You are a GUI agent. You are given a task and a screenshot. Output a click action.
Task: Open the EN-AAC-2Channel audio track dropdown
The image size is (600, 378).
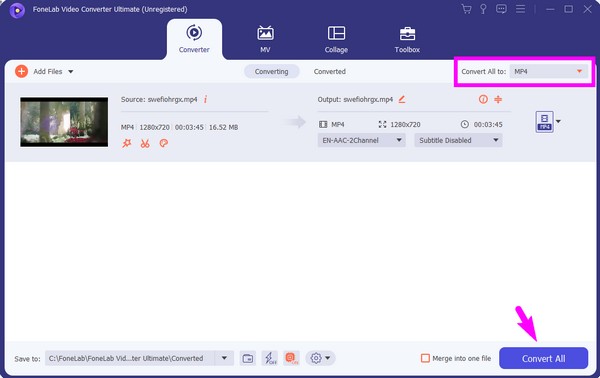click(361, 140)
